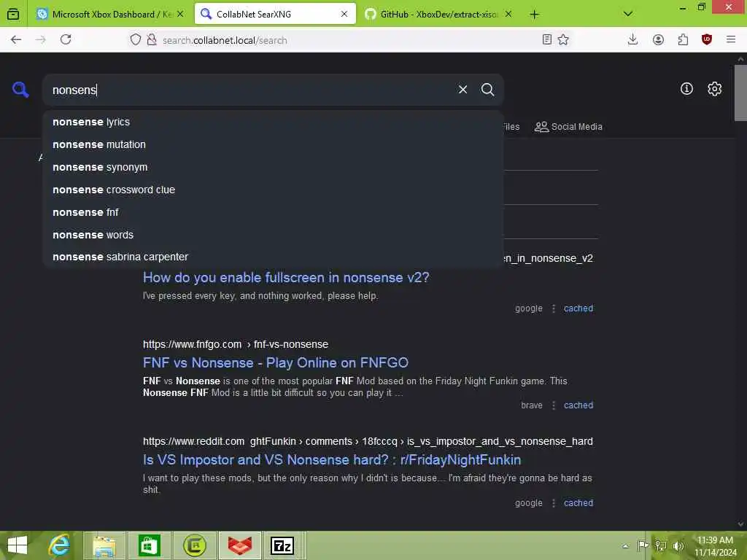Open the Firefox application menu
Image resolution: width=747 pixels, height=560 pixels.
click(731, 39)
